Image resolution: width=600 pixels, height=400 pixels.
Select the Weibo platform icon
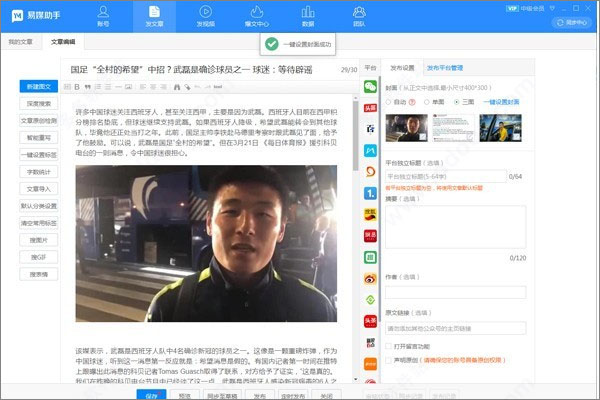(370, 281)
